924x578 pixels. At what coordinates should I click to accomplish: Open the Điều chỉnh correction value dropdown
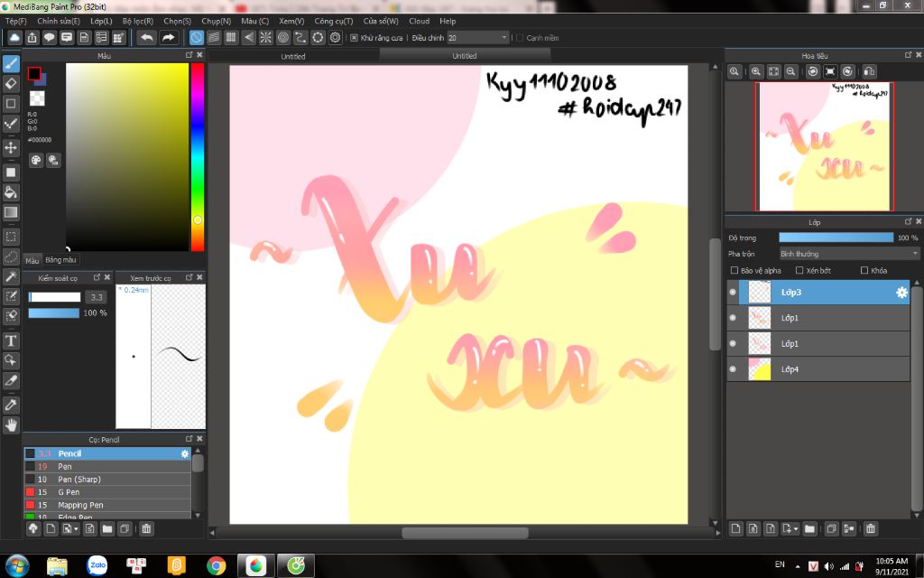pos(477,38)
